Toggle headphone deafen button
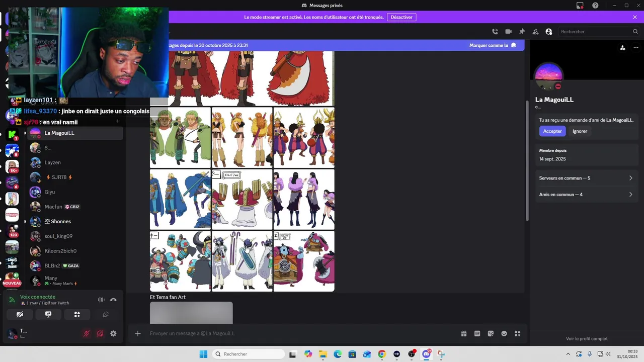Image resolution: width=644 pixels, height=362 pixels. [100, 333]
